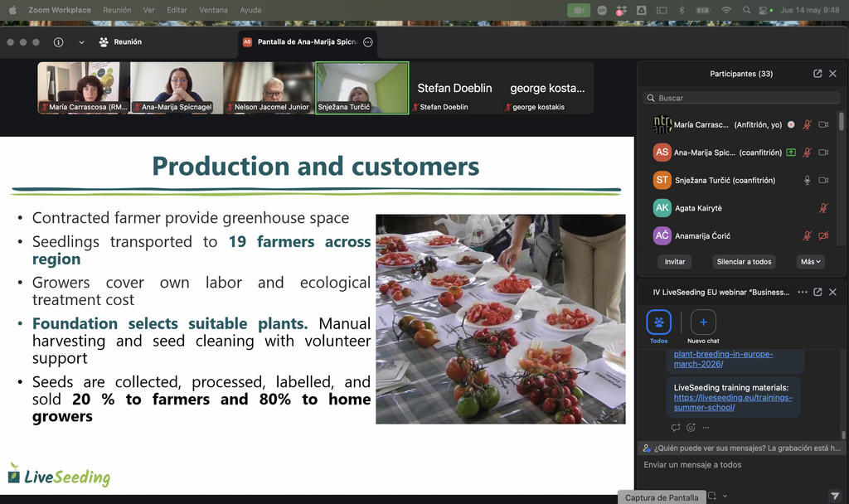Expand the Más dropdown in participants
Viewport: 849px width, 504px height.
pos(811,261)
